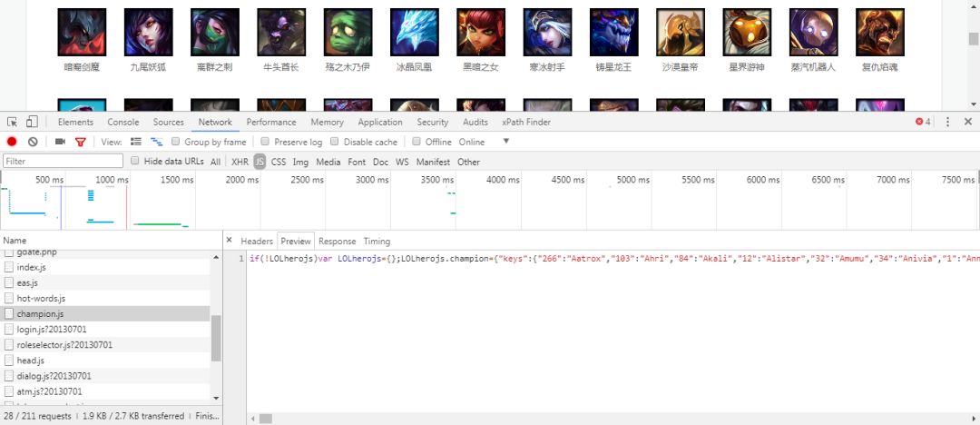Viewport: 980px width, 425px height.
Task: Toggle capture screenshots camera icon
Action: [60, 142]
